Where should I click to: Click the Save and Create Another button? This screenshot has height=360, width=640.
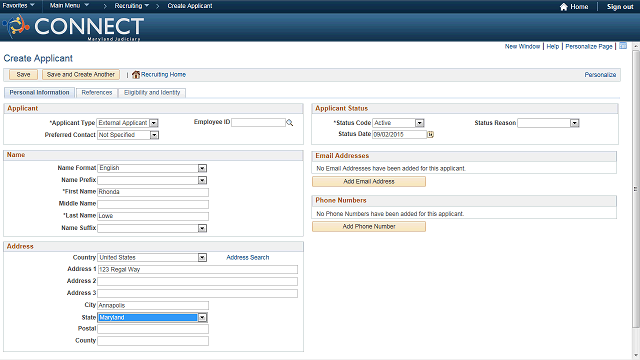[81, 75]
